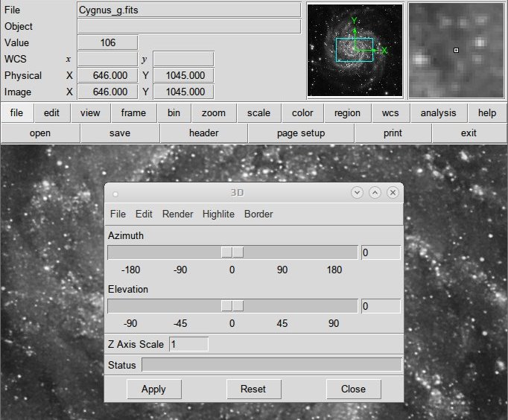Click the open button

click(x=40, y=133)
